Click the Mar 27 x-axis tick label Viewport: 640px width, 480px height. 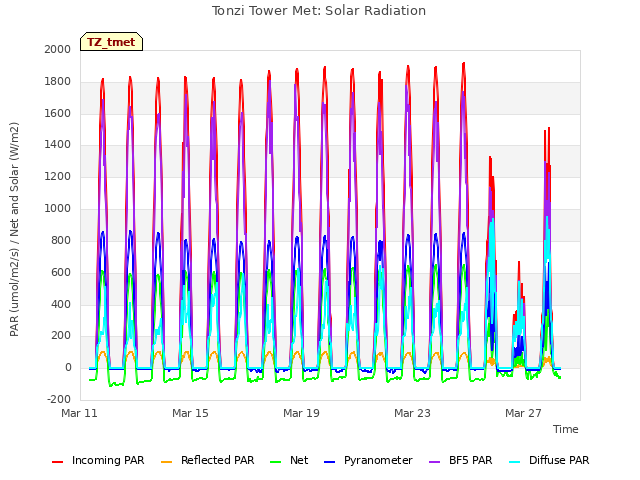point(523,413)
